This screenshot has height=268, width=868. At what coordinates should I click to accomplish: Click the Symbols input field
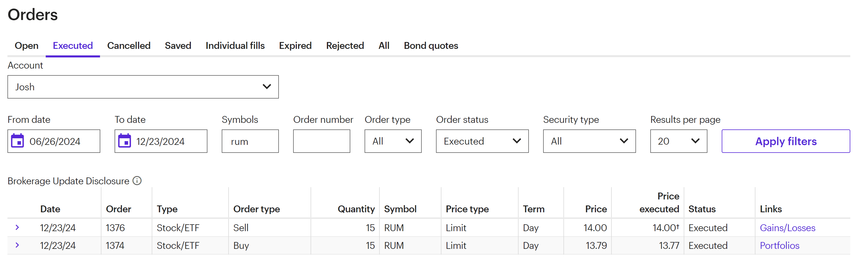[x=250, y=141]
